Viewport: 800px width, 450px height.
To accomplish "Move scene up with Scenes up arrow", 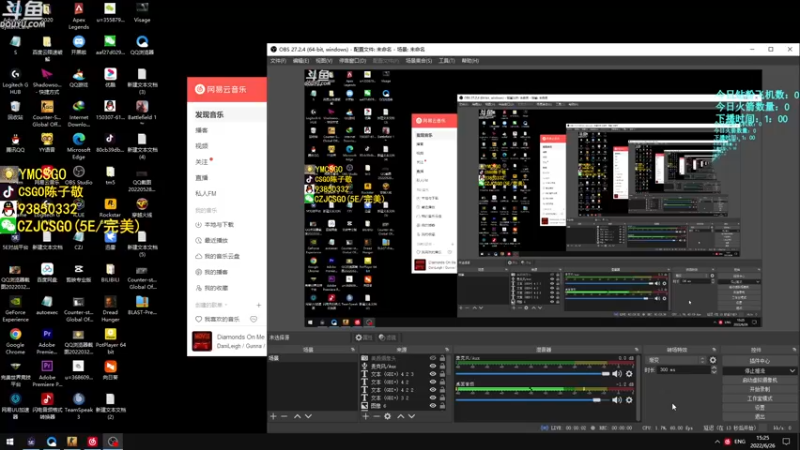I will (297, 416).
